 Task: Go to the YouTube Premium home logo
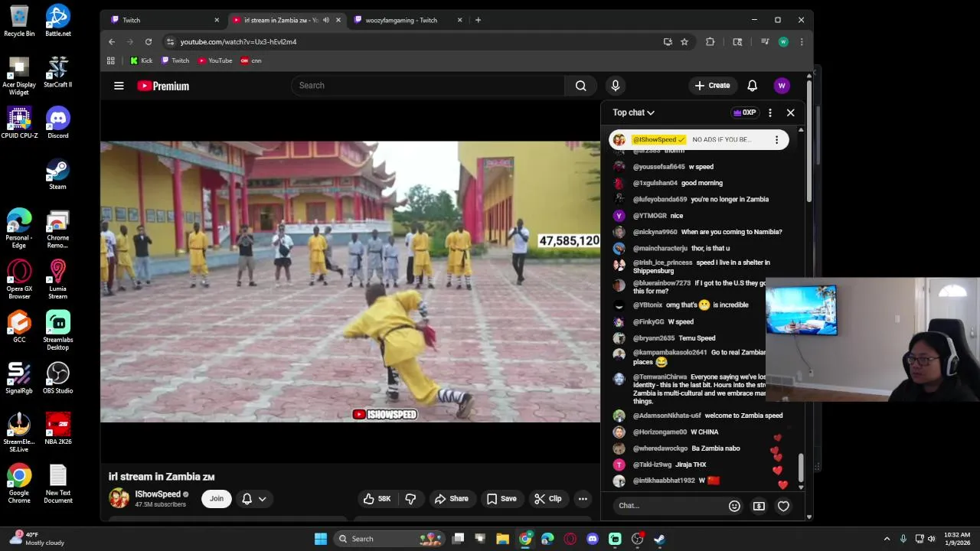pyautogui.click(x=163, y=86)
